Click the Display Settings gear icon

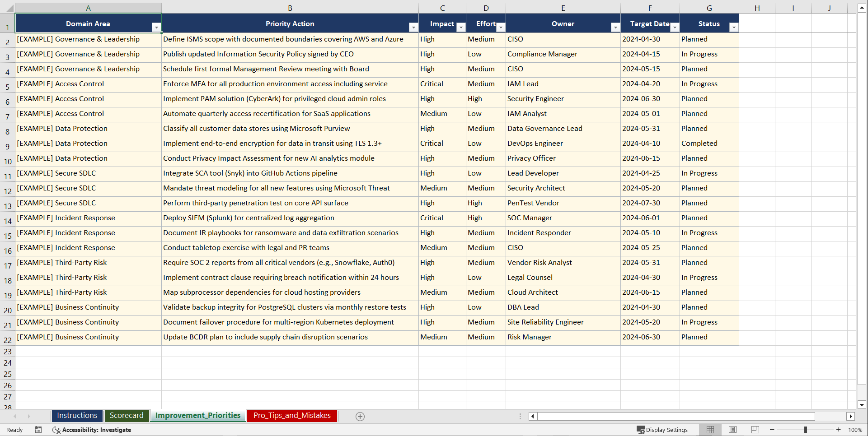641,430
